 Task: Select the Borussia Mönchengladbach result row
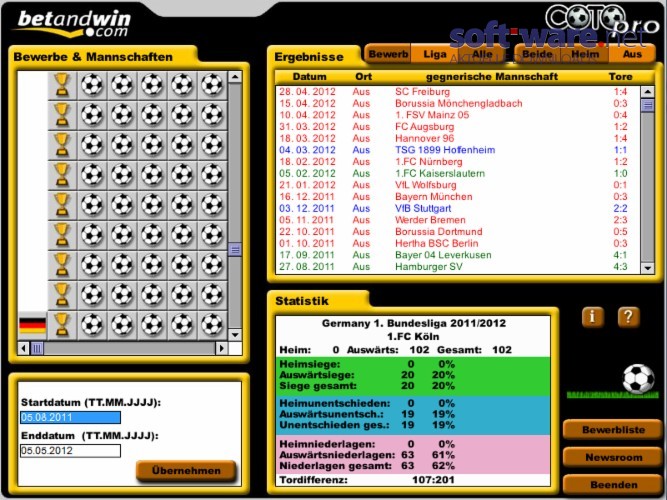point(457,103)
